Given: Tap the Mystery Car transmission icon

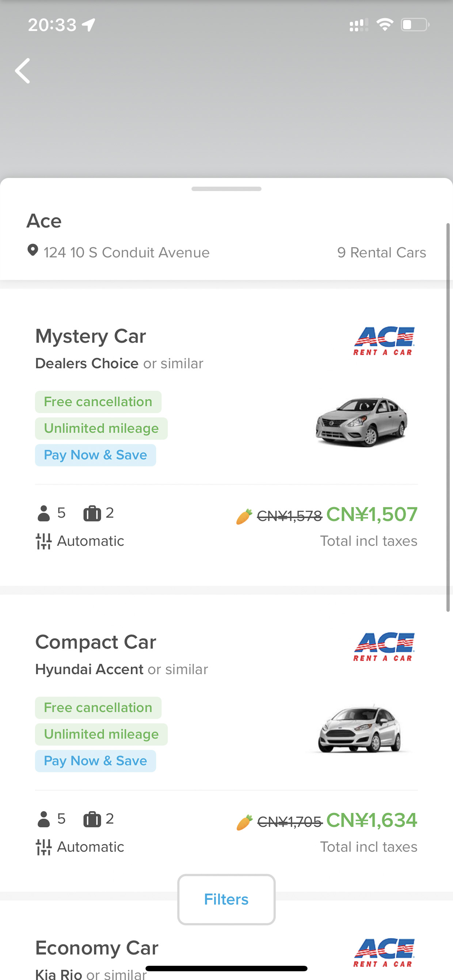Looking at the screenshot, I should tap(43, 541).
